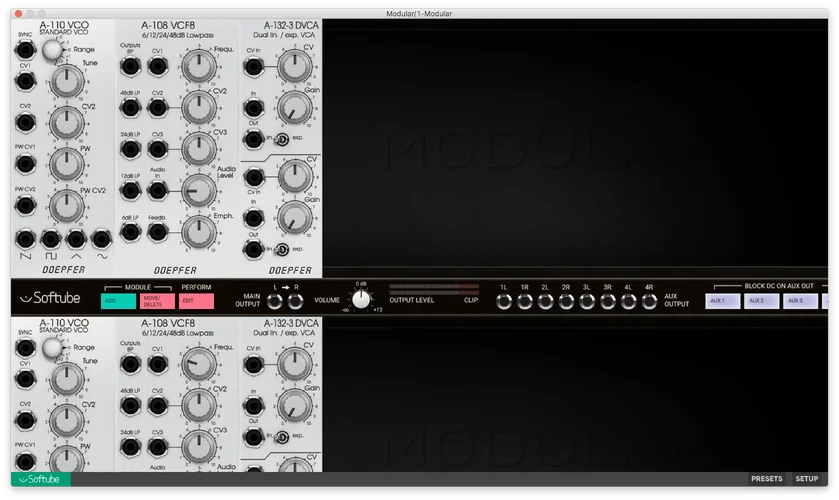839x500 pixels.
Task: Click the square wave output jack on upper rack VCO
Action: (x=51, y=239)
